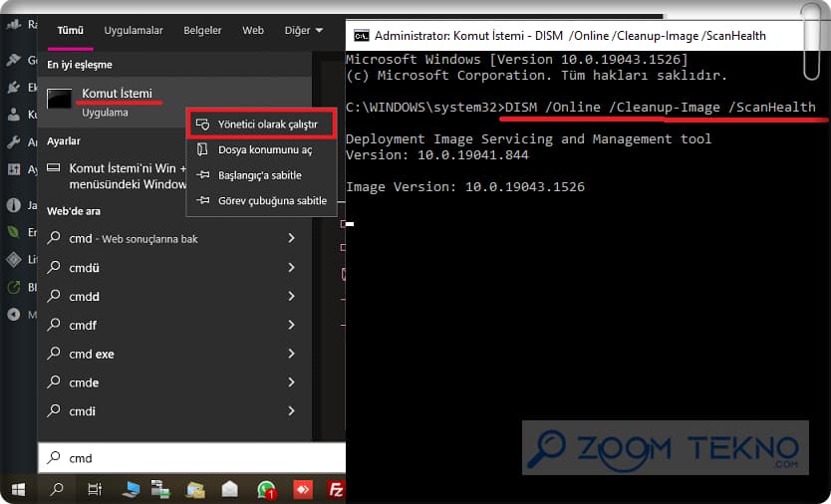Click the diamond-shaped icon in sidebar
Screen dimensions: 831x504
[x=14, y=259]
